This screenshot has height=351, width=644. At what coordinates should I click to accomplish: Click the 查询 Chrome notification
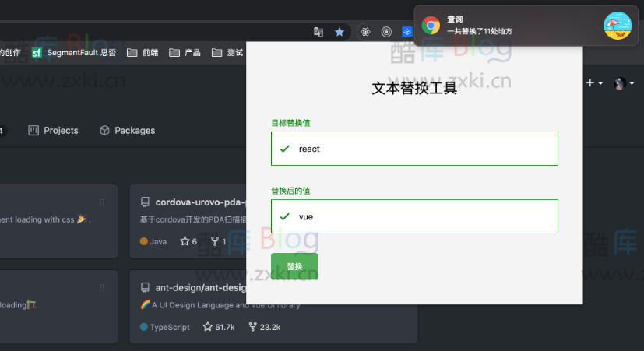click(x=526, y=26)
